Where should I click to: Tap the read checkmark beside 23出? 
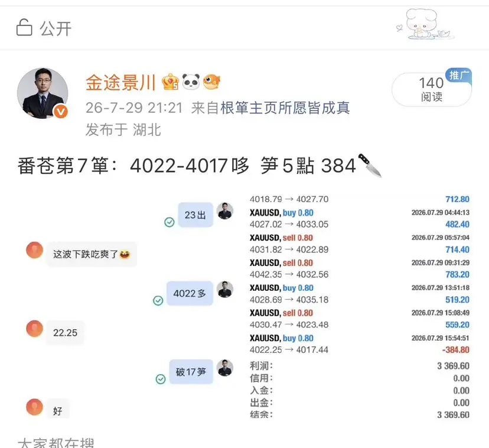point(169,222)
